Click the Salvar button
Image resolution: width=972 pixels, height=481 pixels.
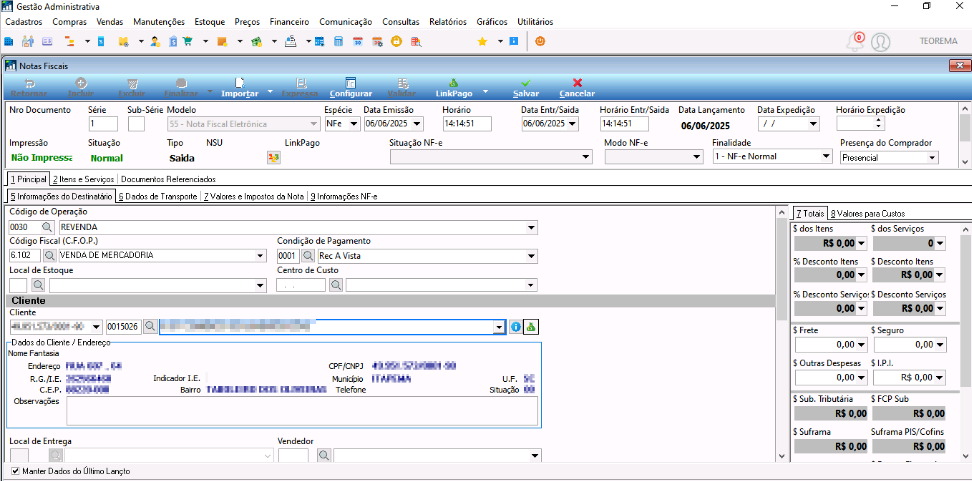[x=526, y=88]
